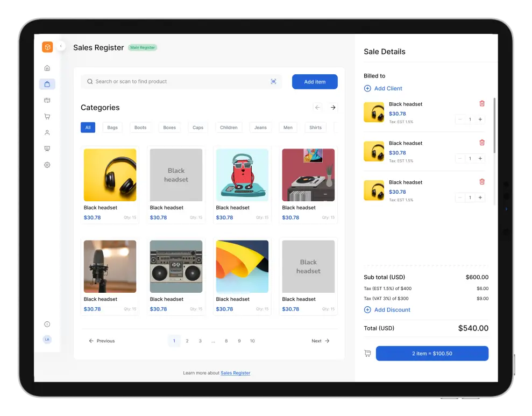Click the info icon in sidebar
This screenshot has width=532, height=416.
(47, 324)
